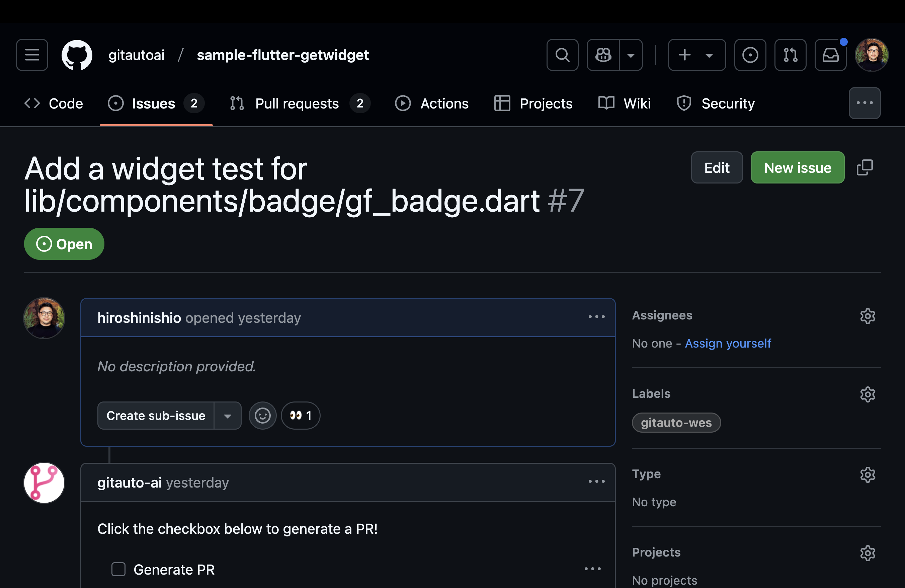Click the emoji reaction smiley icon
This screenshot has width=905, height=588.
click(262, 415)
